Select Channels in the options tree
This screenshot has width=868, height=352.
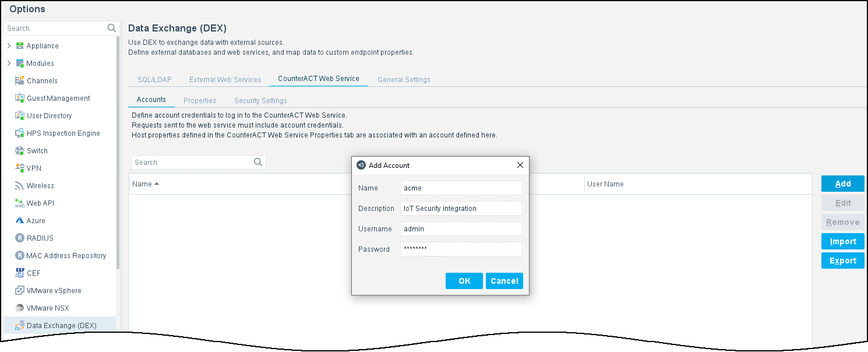(42, 80)
